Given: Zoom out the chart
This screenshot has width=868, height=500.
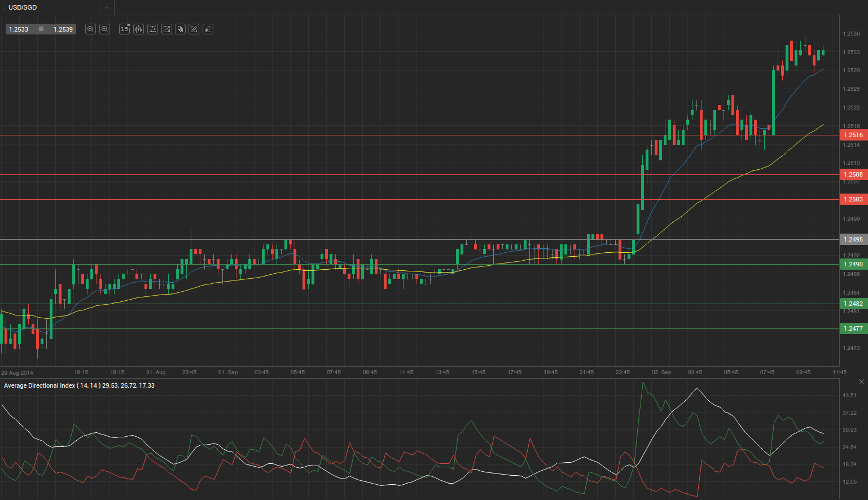Looking at the screenshot, I should coord(90,29).
